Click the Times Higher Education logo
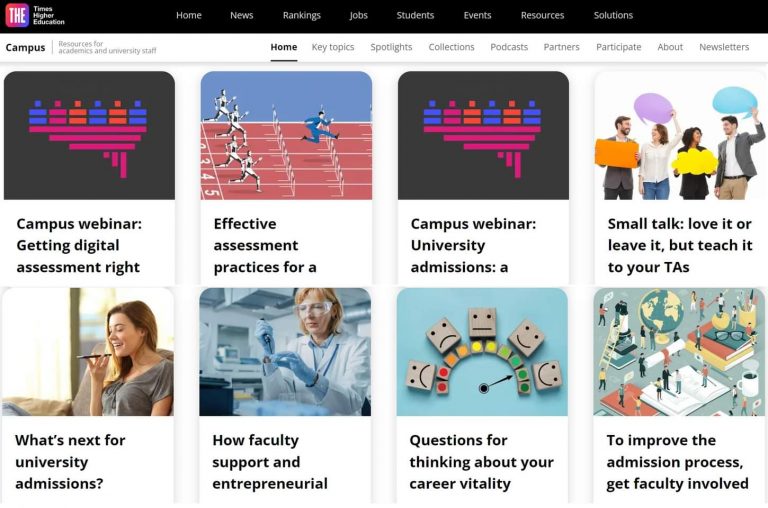Viewport: 768px width, 508px height. pyautogui.click(x=35, y=15)
